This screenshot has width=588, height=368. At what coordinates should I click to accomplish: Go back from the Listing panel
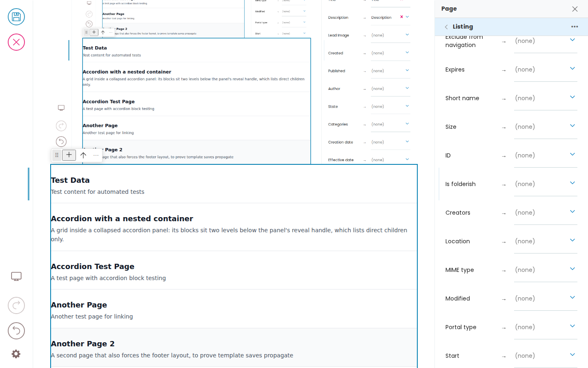point(446,27)
